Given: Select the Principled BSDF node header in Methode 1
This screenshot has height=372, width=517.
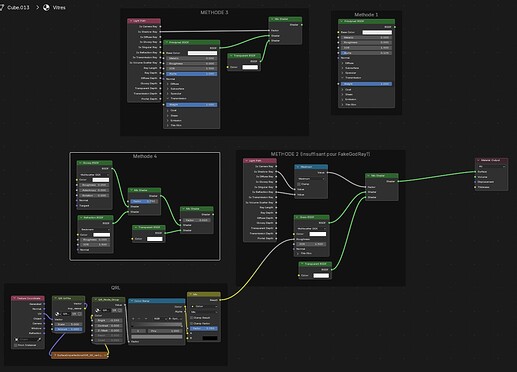Looking at the screenshot, I should [366, 21].
